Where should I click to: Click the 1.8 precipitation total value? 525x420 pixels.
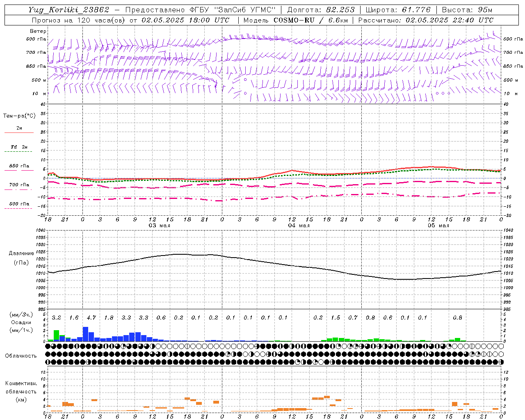pyautogui.click(x=109, y=318)
